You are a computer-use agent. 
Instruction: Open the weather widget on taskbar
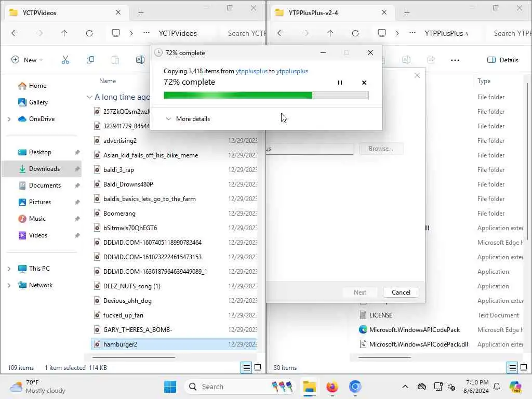coord(37,387)
